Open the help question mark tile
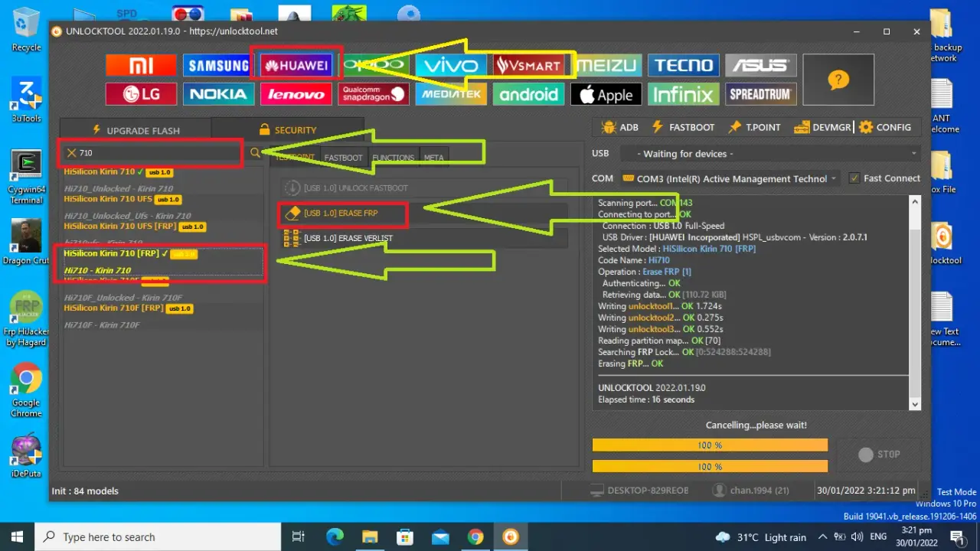The image size is (980, 551). point(838,80)
